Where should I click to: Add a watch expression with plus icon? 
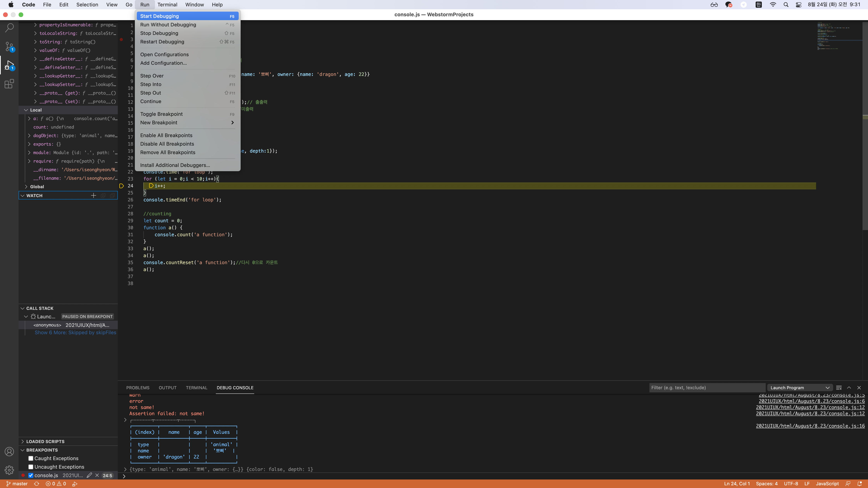pos(93,195)
